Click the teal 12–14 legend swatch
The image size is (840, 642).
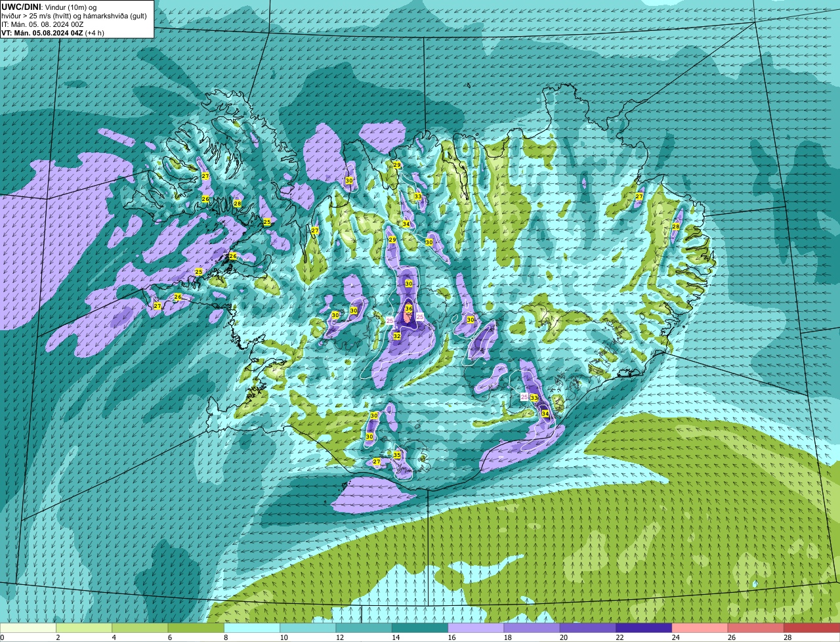coord(364,628)
